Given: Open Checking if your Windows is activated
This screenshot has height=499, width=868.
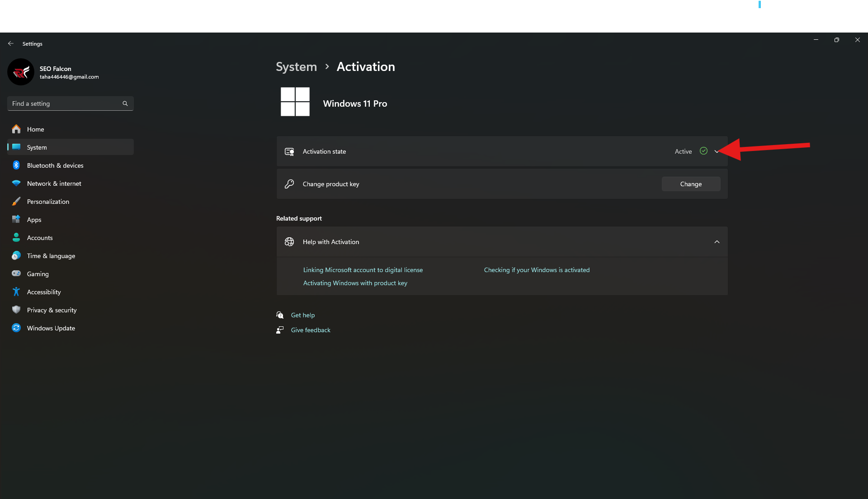Looking at the screenshot, I should click(x=537, y=270).
